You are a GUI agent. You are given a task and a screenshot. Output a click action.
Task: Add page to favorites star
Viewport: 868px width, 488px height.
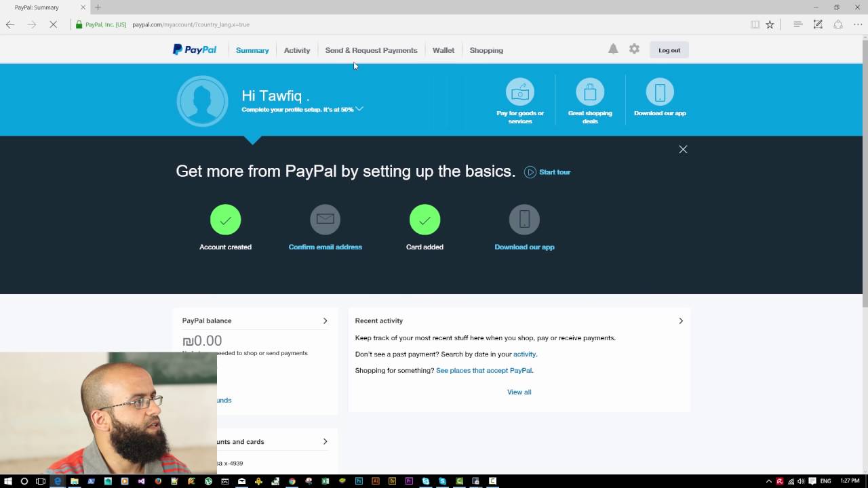pos(770,24)
